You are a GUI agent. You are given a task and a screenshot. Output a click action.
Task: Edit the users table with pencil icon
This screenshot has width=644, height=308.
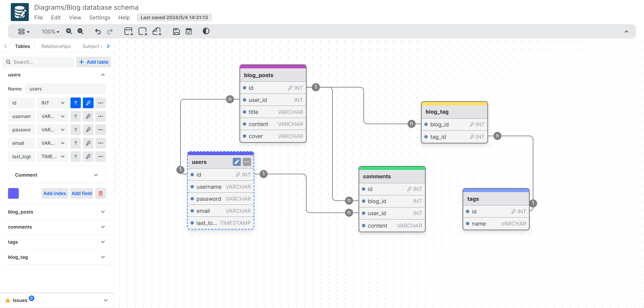(x=237, y=162)
